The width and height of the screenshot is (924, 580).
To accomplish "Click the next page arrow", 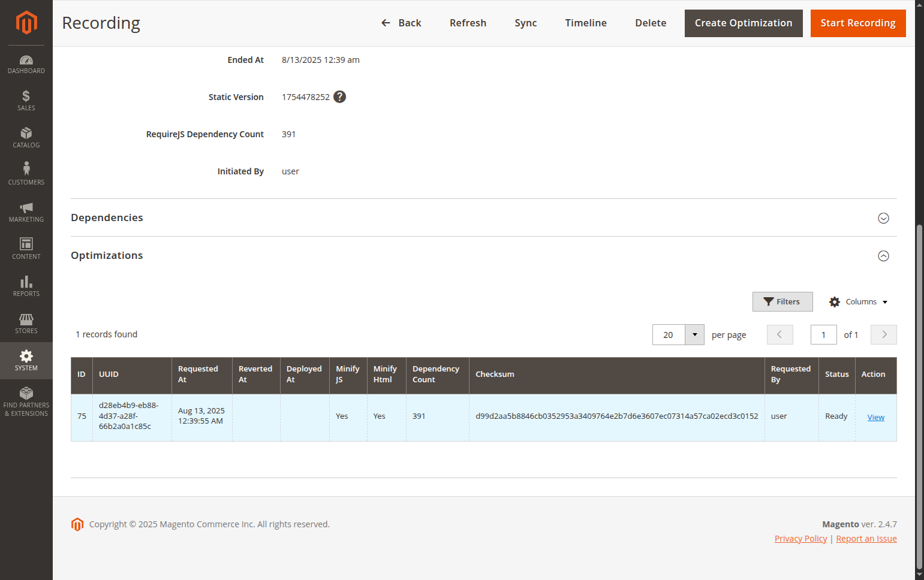I will [x=884, y=335].
